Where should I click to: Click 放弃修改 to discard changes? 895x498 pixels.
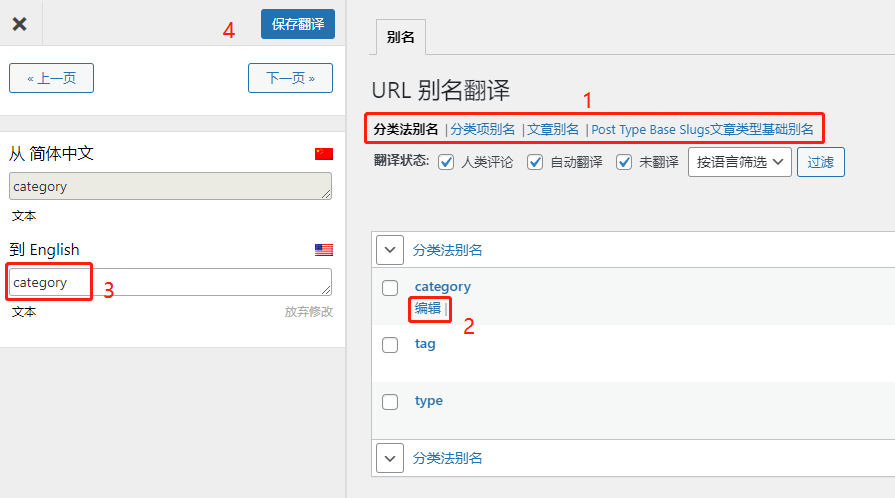308,312
